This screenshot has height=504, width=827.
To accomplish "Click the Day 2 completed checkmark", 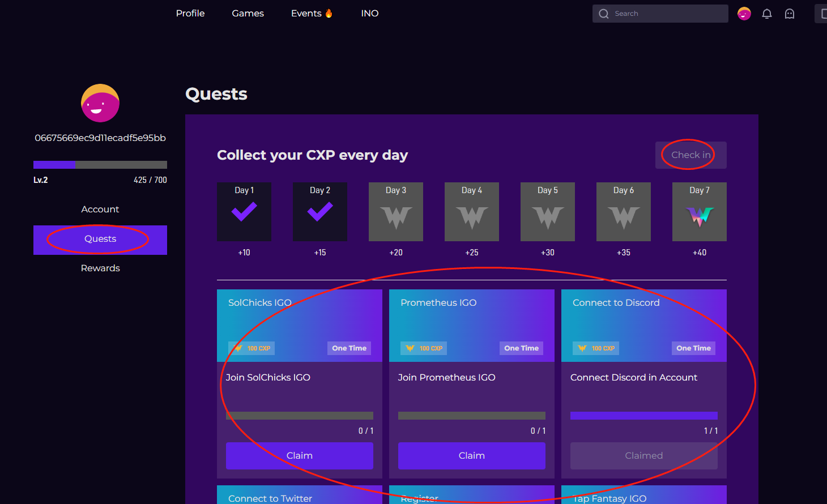I will (320, 212).
